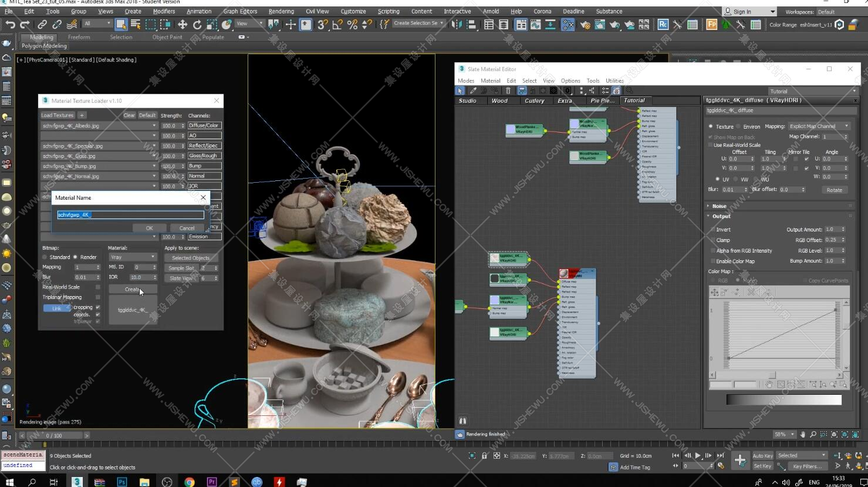This screenshot has width=868, height=487.
Task: Click the Auto Key button
Action: (762, 455)
